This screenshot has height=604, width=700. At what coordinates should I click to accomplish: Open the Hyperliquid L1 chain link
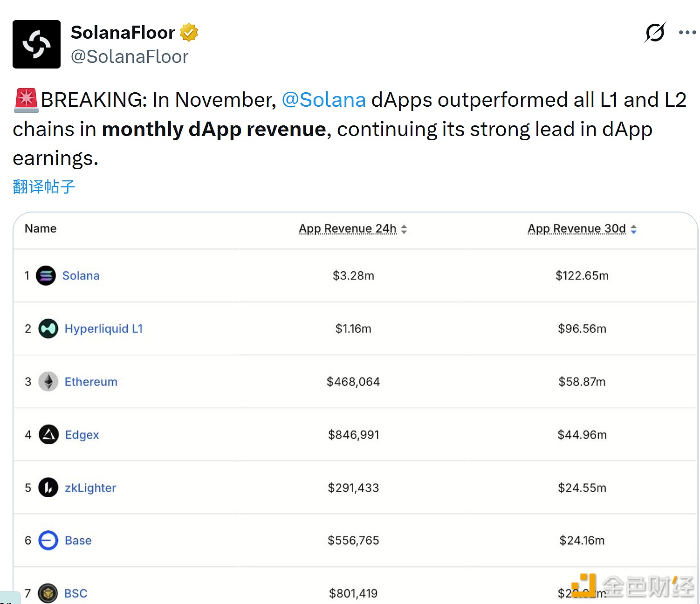point(103,329)
